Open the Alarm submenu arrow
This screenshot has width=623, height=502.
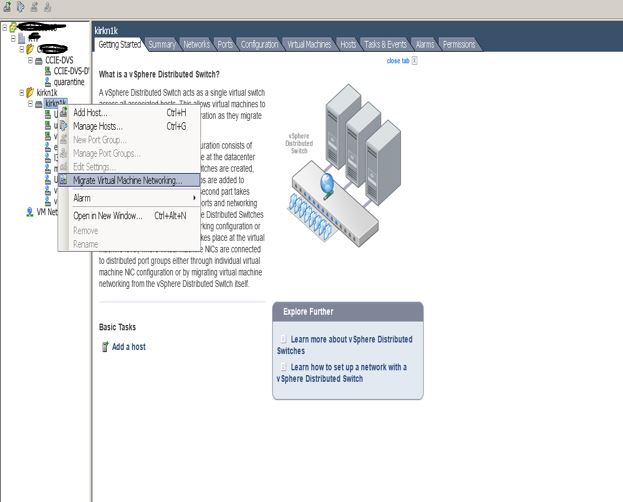click(194, 198)
